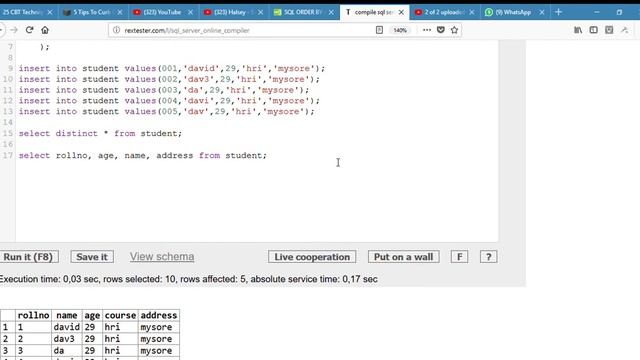
Task: Toggle reader view icon in address bar
Action: pyautogui.click(x=379, y=30)
